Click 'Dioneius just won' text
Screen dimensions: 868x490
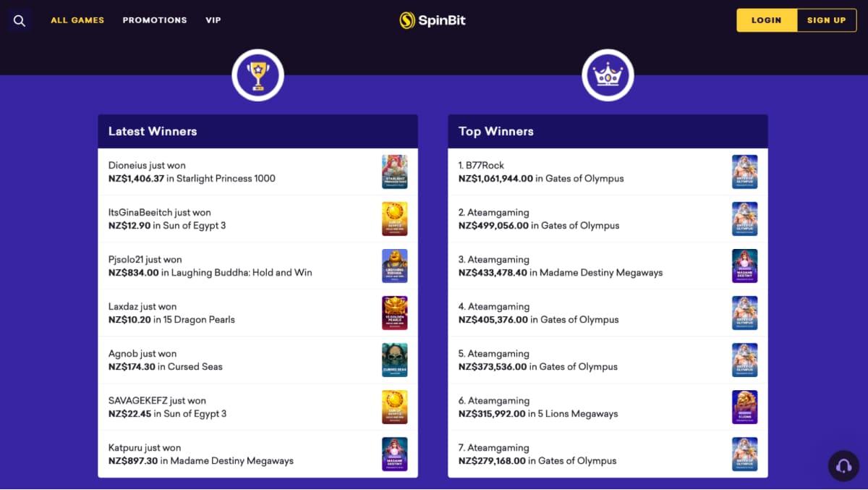[x=147, y=165]
